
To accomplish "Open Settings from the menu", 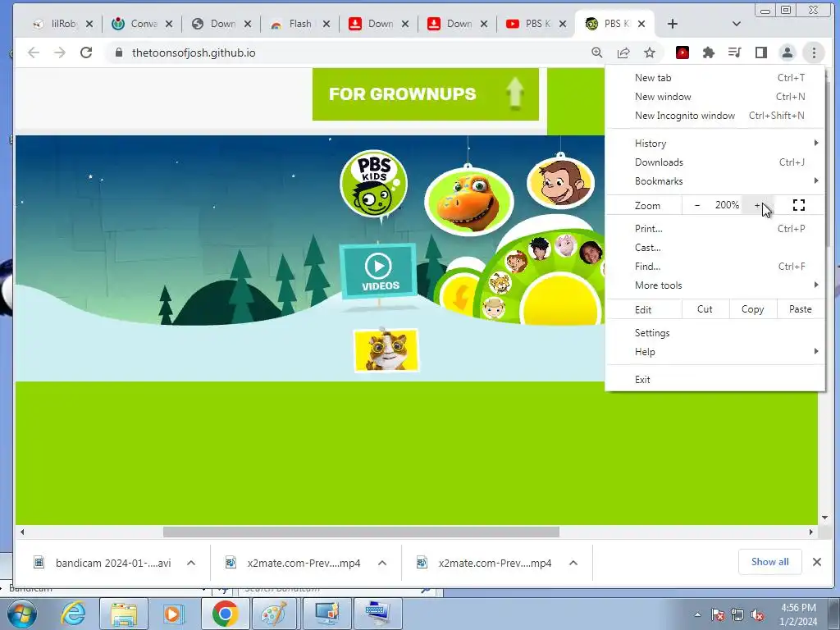I will click(715, 333).
